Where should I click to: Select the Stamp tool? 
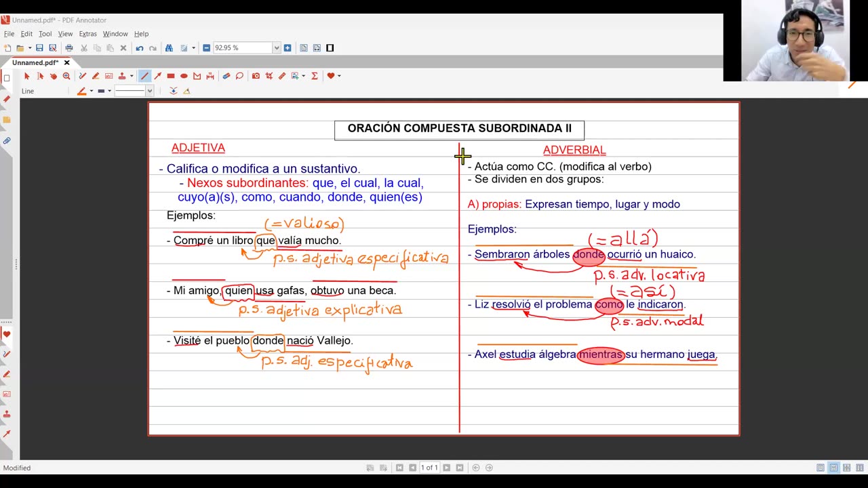122,76
